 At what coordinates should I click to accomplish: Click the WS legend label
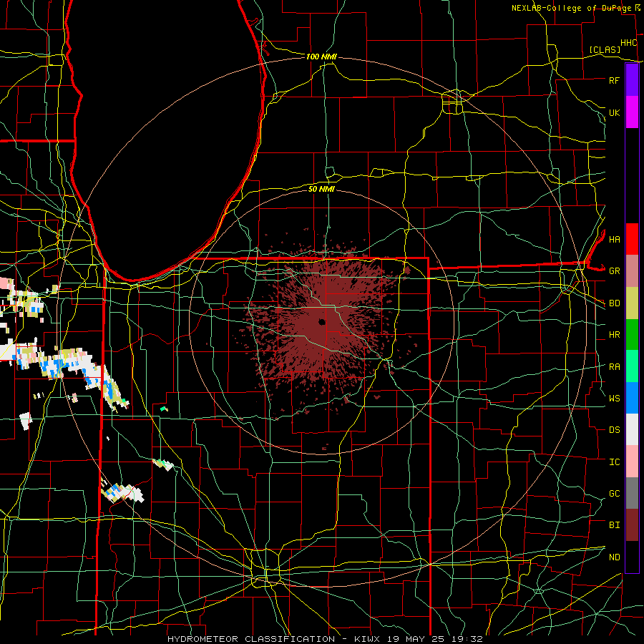[x=614, y=398]
